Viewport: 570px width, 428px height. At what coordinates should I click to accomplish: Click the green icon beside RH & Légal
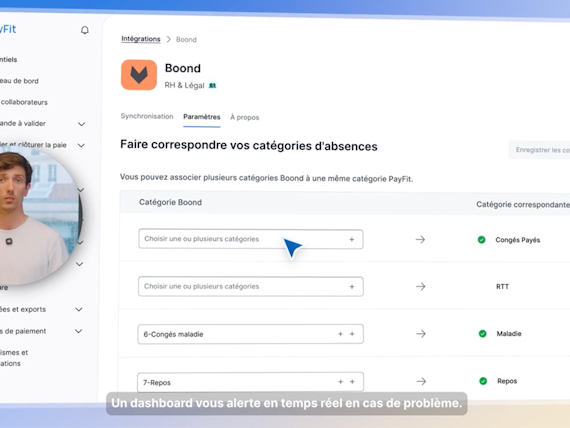pos(213,85)
